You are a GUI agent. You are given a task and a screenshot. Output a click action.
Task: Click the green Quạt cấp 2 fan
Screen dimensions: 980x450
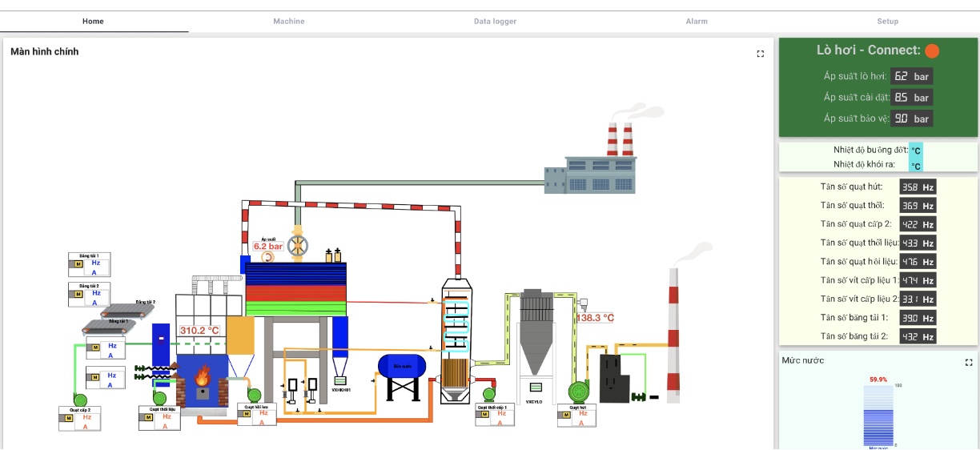[x=79, y=399]
